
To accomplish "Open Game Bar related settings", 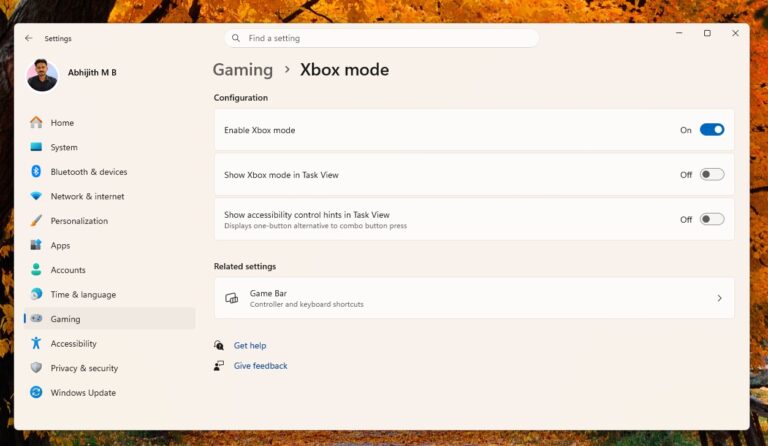I will pyautogui.click(x=474, y=298).
